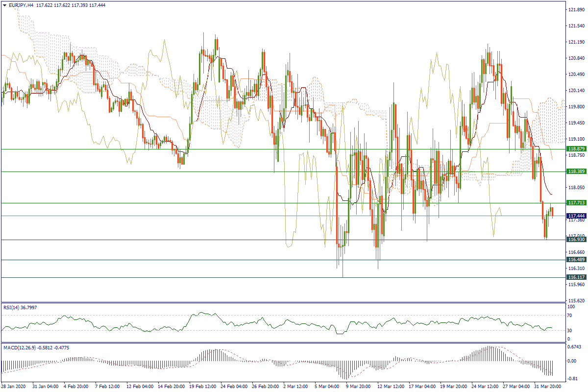Select the 118.879 green price level label
The image size is (588, 392).
tap(576, 148)
